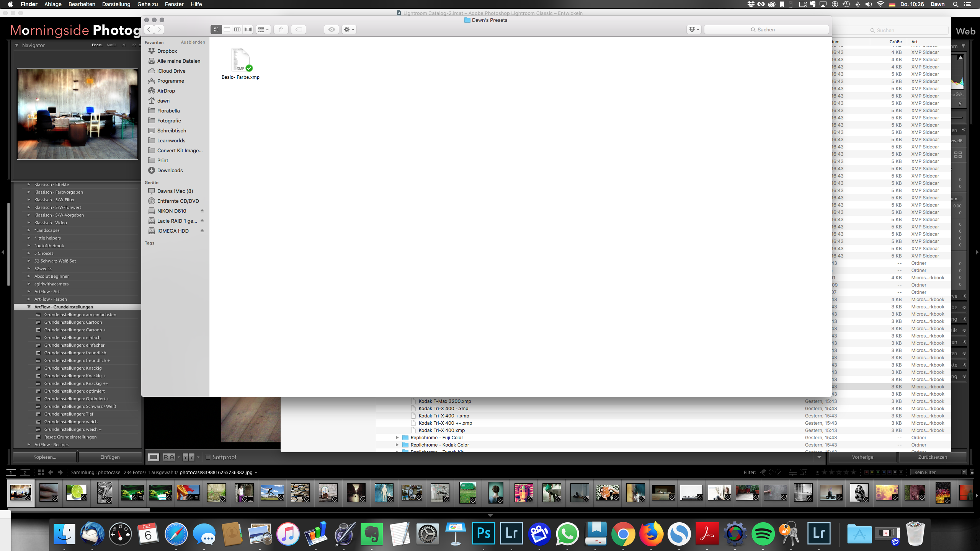Click the Einfügen button in file panel
980x551 pixels.
click(110, 457)
